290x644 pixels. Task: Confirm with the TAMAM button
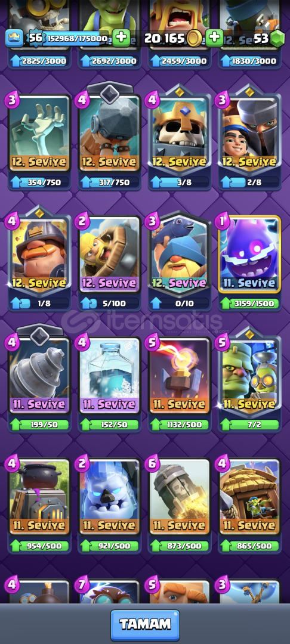[145, 625]
